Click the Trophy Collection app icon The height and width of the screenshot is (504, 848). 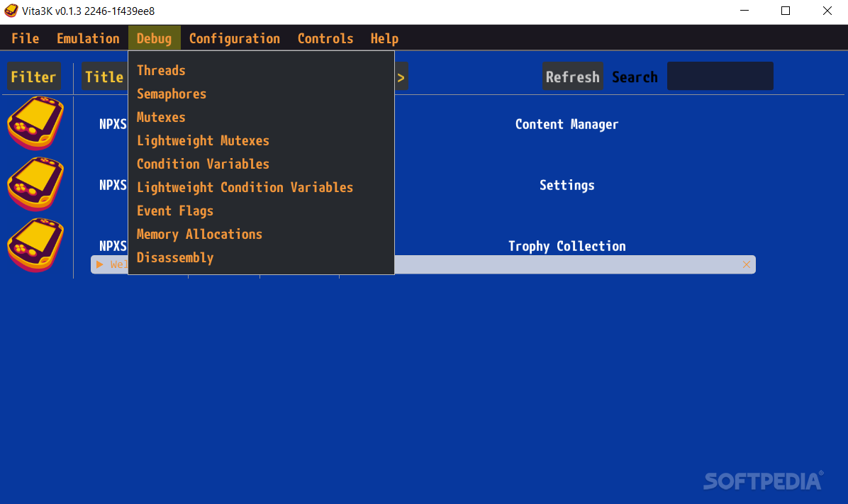35,245
